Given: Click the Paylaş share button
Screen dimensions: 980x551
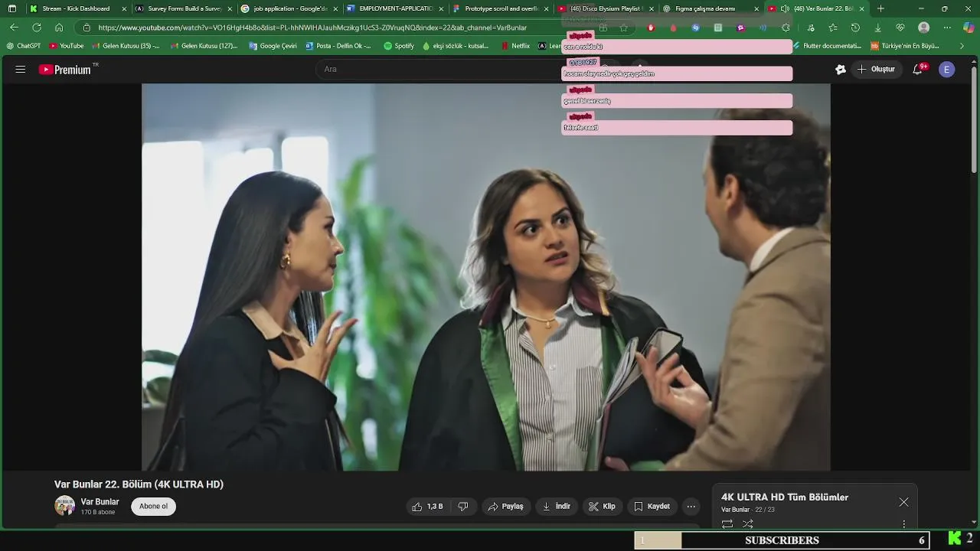Looking at the screenshot, I should (x=506, y=507).
